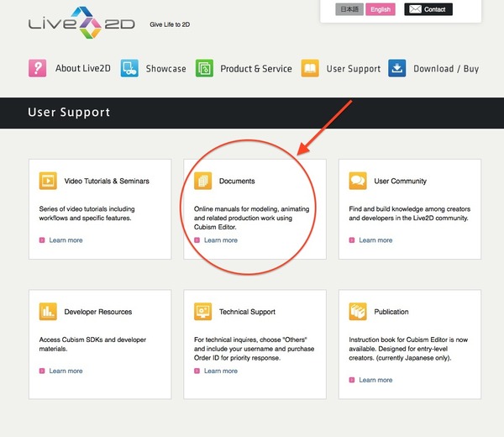
Task: Open User Support menu item
Action: [x=354, y=69]
